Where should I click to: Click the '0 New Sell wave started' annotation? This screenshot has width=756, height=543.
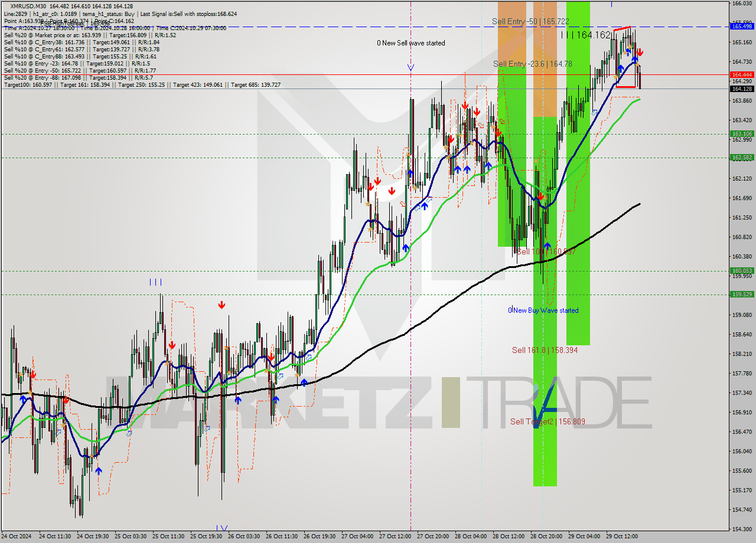(411, 43)
